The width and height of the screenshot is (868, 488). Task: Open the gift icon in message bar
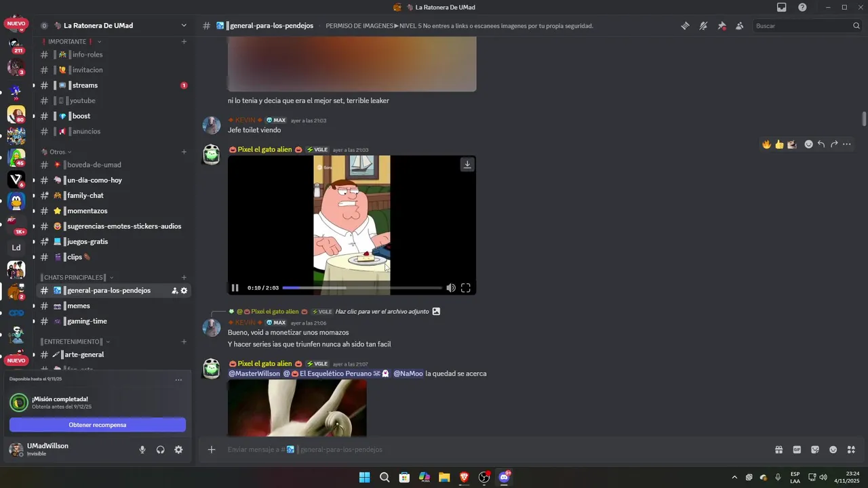(778, 449)
